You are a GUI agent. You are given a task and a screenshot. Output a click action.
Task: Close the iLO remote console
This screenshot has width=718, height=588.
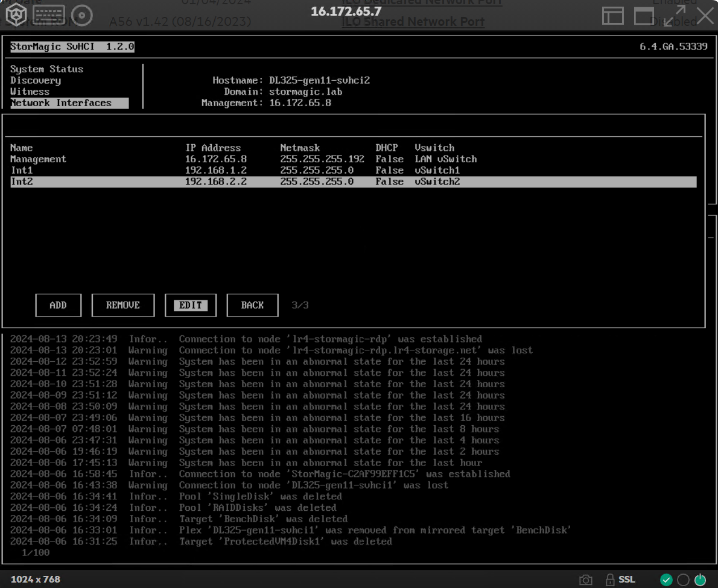coord(705,16)
